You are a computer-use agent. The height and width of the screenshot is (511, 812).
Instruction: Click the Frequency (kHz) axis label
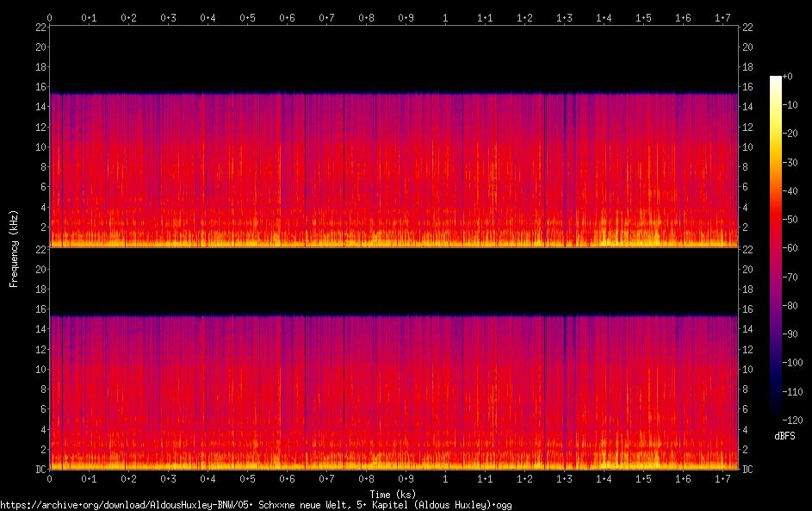[x=14, y=249]
